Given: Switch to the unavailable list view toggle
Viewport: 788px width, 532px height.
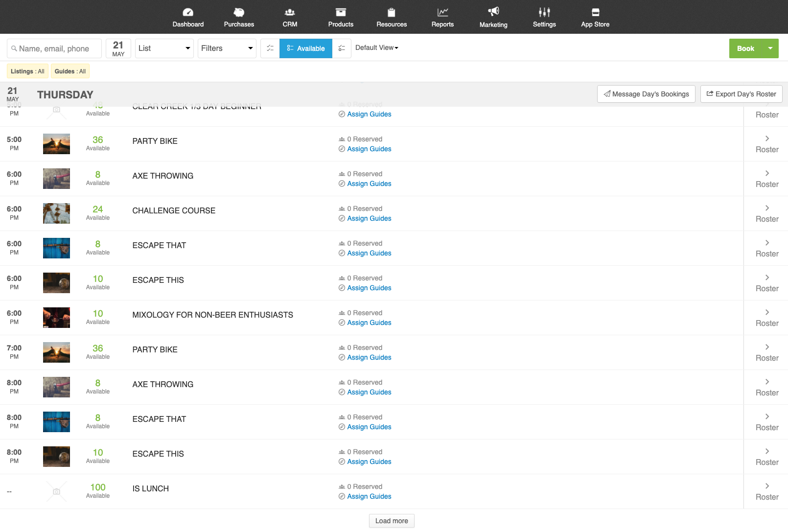Looking at the screenshot, I should (342, 48).
